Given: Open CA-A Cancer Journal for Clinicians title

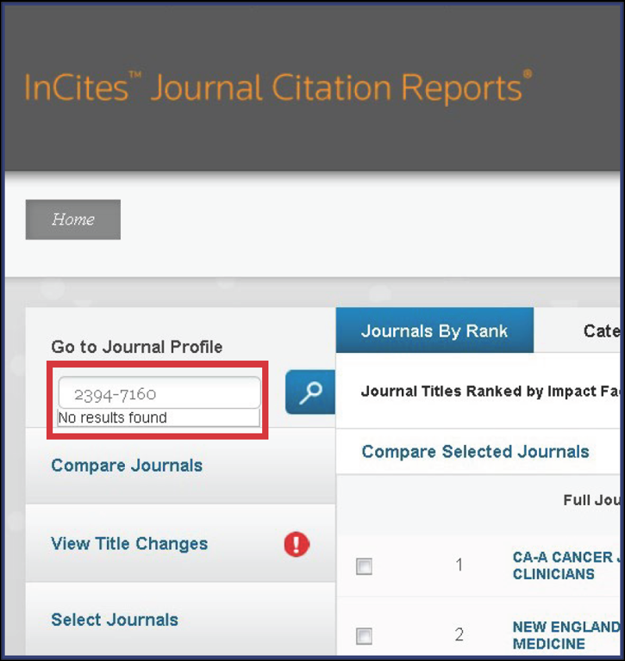Looking at the screenshot, I should click(x=566, y=565).
